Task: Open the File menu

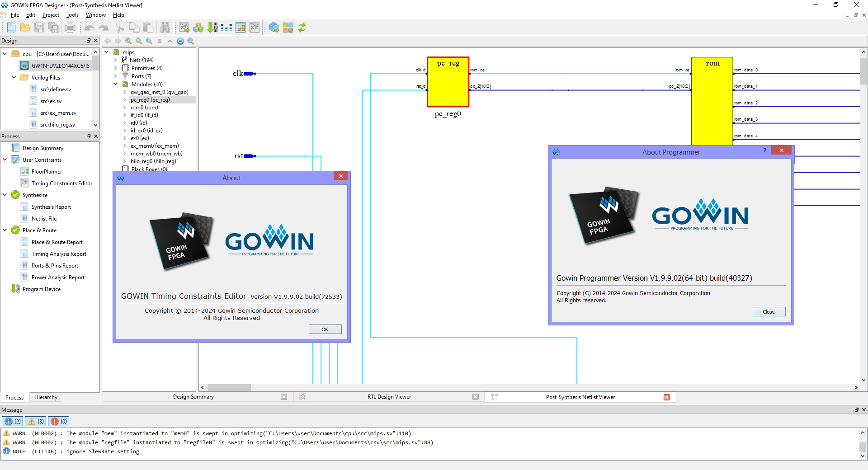Action: pos(15,15)
